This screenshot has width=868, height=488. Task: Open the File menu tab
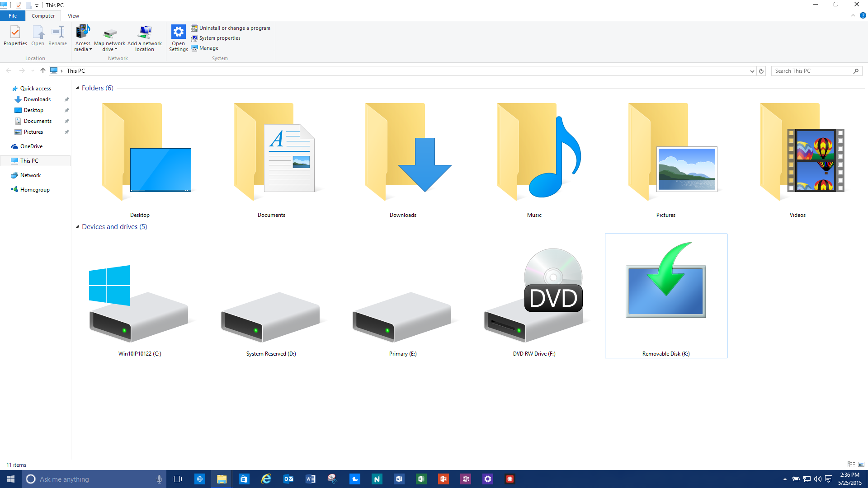[x=13, y=16]
